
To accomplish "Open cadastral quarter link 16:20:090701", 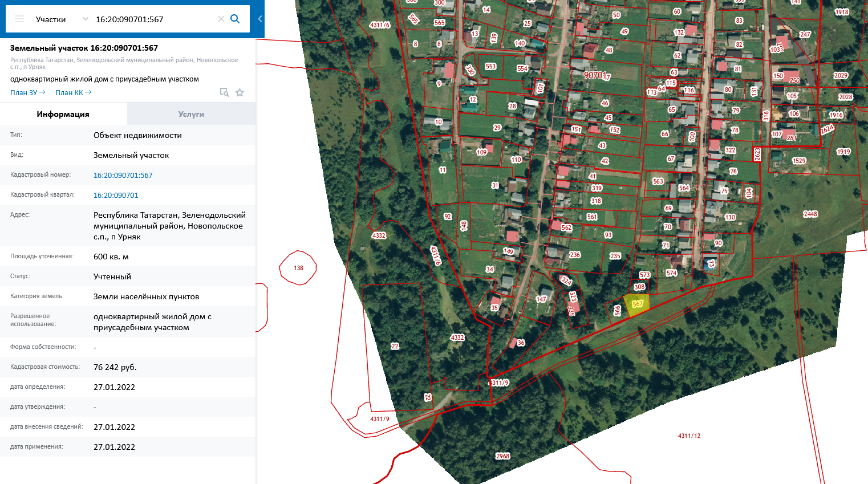I will click(x=116, y=195).
